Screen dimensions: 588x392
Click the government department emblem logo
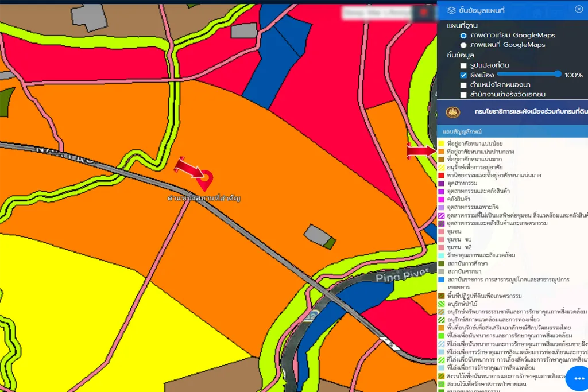tap(453, 112)
